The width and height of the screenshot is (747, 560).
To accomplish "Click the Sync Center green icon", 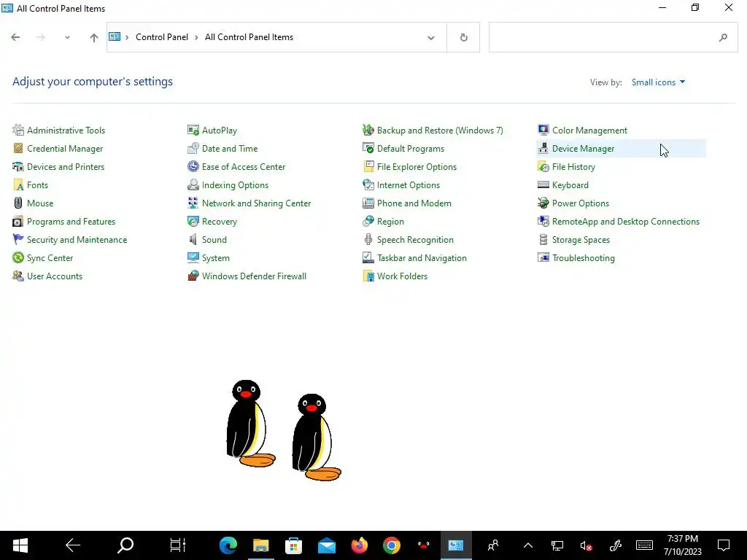I will click(18, 257).
